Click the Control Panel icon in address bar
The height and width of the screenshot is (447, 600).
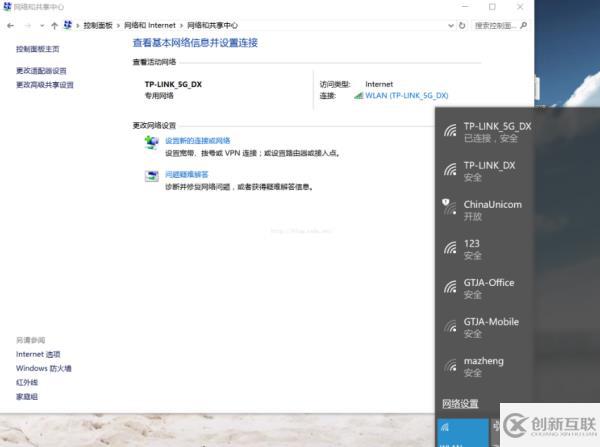68,25
